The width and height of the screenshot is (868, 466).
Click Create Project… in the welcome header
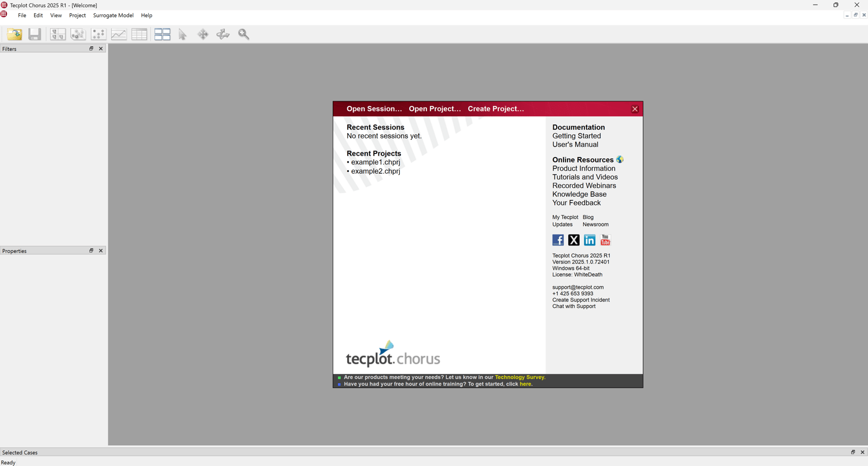(x=496, y=109)
